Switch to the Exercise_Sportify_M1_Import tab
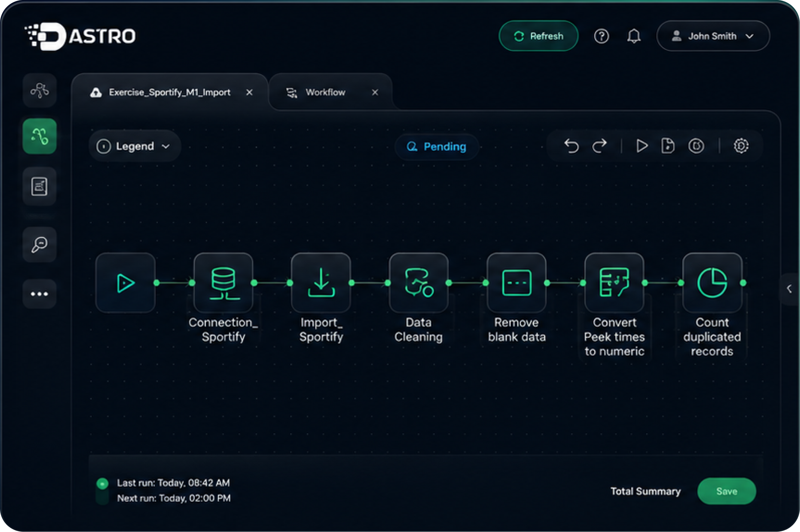 tap(169, 92)
